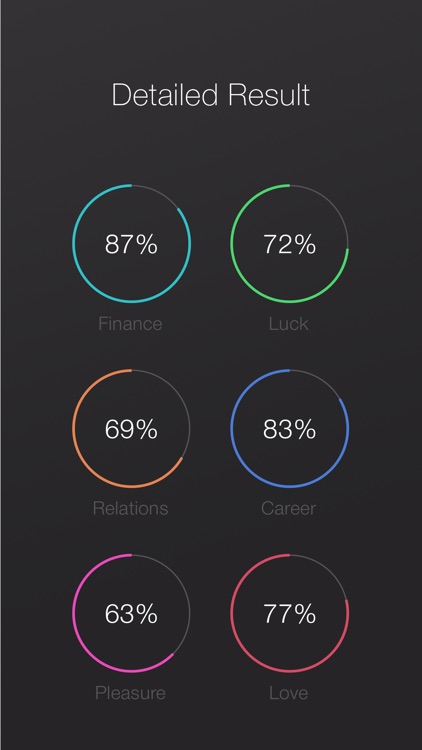The image size is (422, 750).
Task: Select the Career 83% blue ring
Action: (x=289, y=429)
